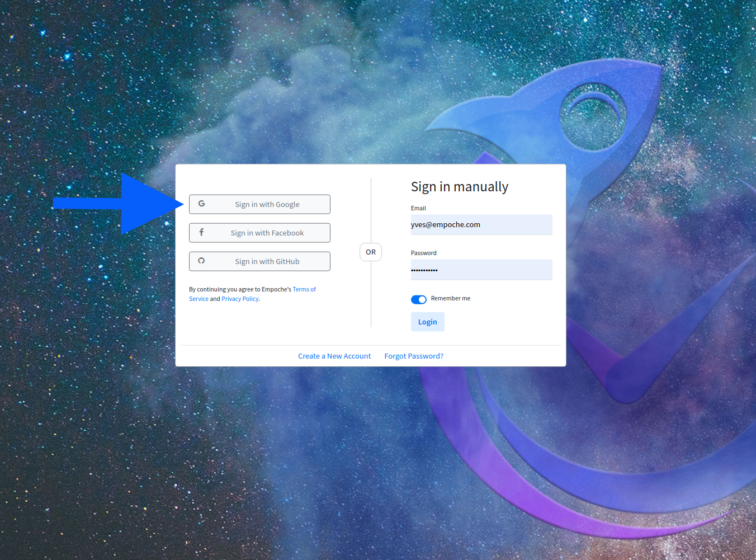Image resolution: width=756 pixels, height=560 pixels.
Task: Select Sign in with GitHub
Action: [259, 261]
